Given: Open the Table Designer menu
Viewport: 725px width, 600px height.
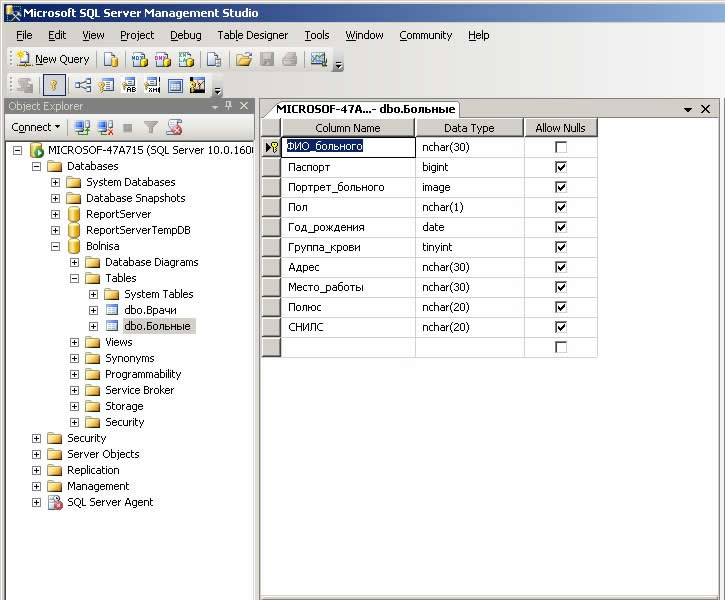Looking at the screenshot, I should 252,36.
